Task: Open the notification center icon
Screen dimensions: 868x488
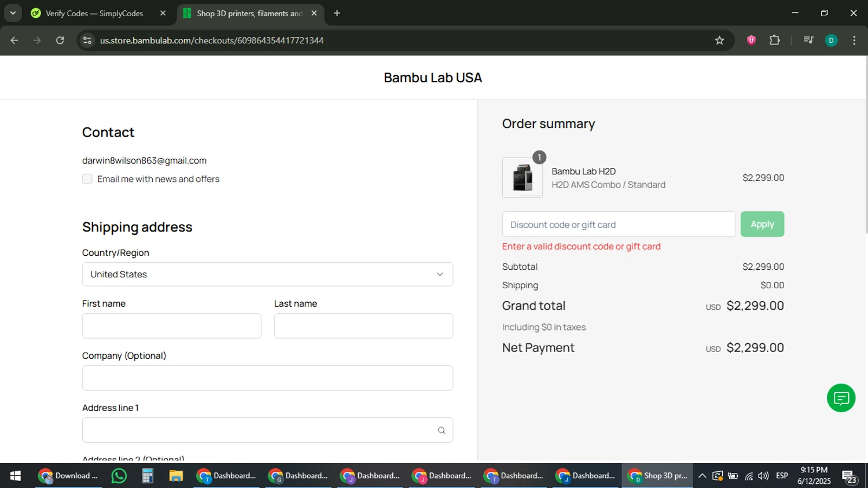Action: pyautogui.click(x=849, y=476)
